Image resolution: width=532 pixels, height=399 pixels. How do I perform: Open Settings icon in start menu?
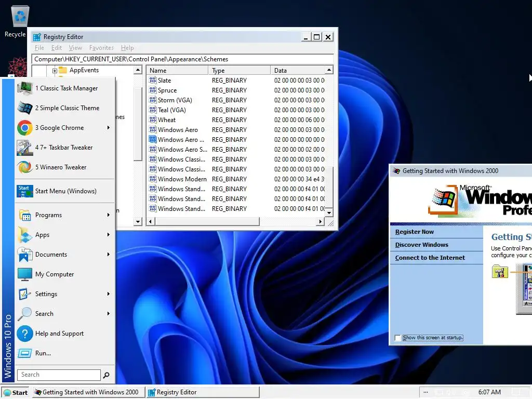click(25, 294)
